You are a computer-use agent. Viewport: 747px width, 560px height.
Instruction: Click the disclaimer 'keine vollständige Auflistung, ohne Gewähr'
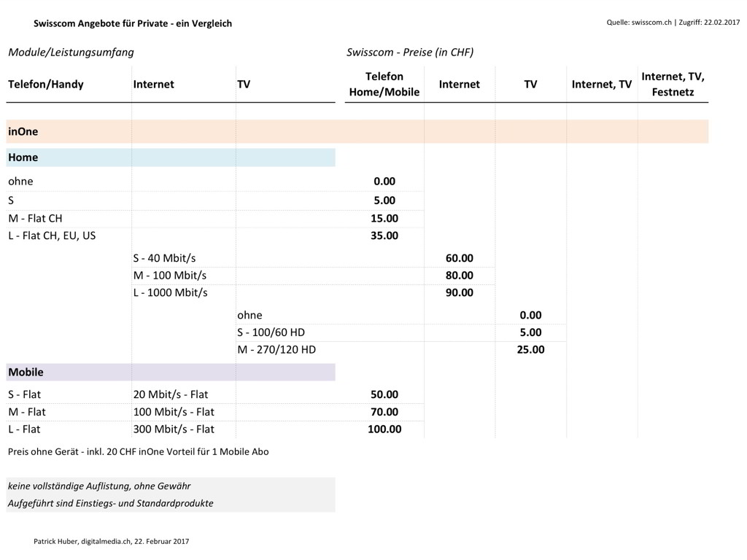(99, 486)
